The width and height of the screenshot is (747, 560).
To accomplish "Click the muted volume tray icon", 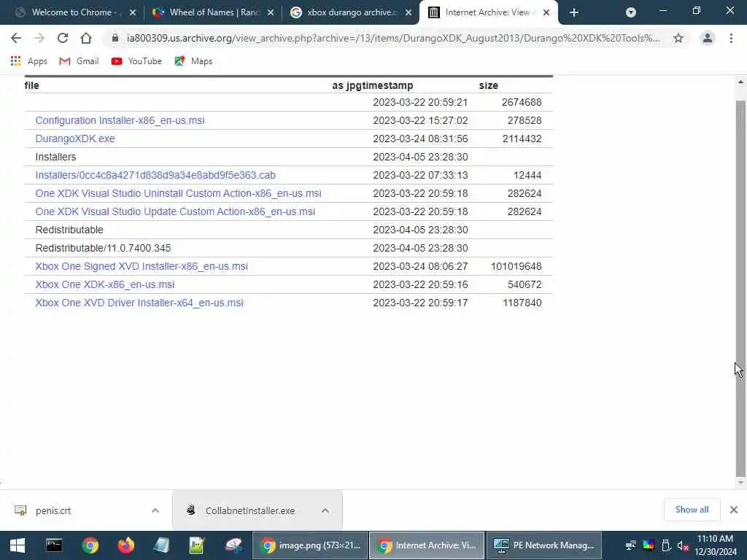I will pos(683,545).
